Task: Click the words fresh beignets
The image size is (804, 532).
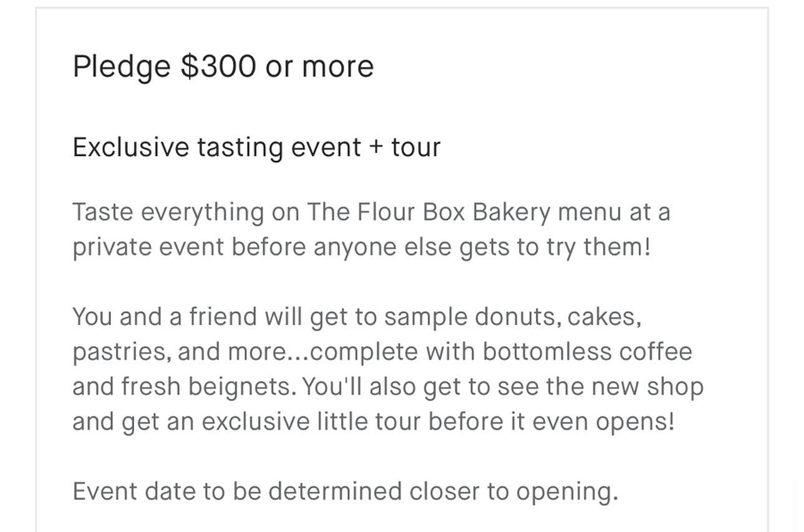Action: tap(208, 387)
